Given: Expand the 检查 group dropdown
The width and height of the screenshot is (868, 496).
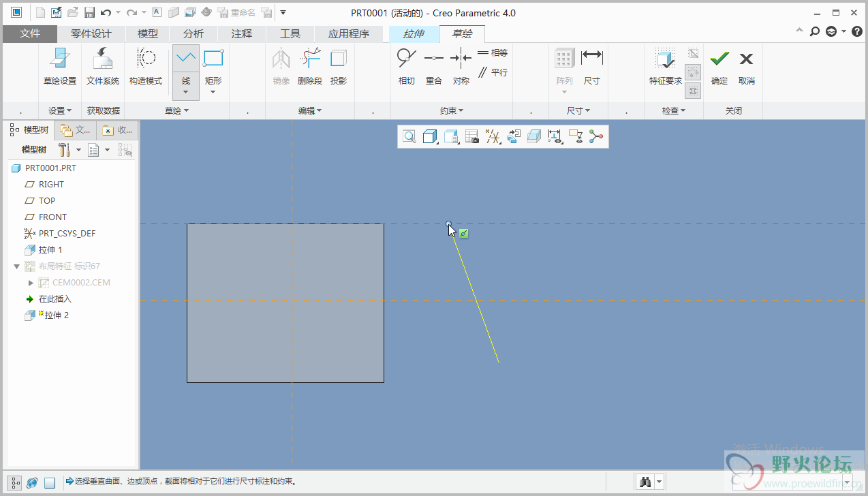Looking at the screenshot, I should pyautogui.click(x=674, y=110).
